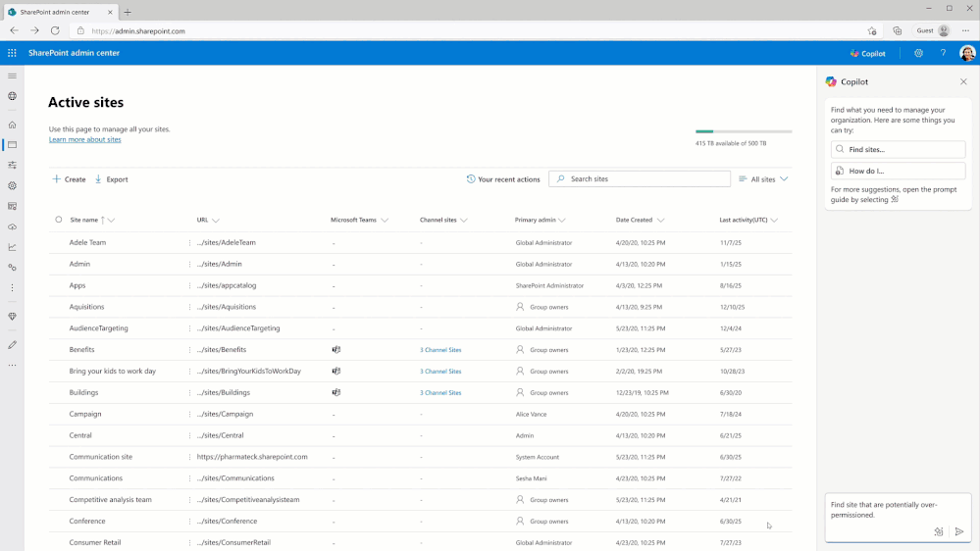
Task: Click the Teams icon in Buildings row
Action: [x=336, y=392]
